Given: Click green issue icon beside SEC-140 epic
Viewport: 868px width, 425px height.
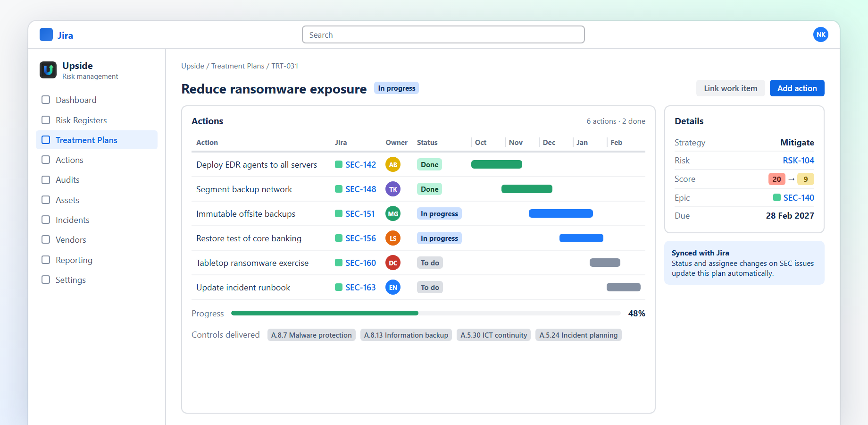Looking at the screenshot, I should pyautogui.click(x=777, y=197).
